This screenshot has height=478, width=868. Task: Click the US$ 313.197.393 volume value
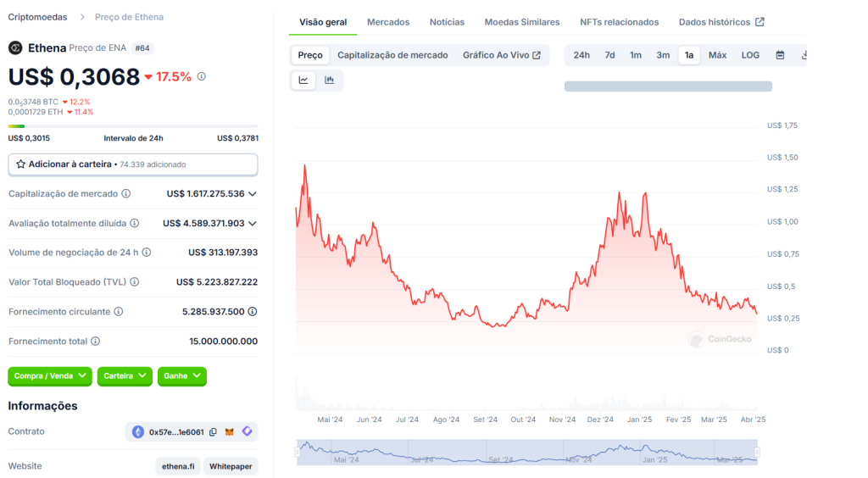(223, 253)
